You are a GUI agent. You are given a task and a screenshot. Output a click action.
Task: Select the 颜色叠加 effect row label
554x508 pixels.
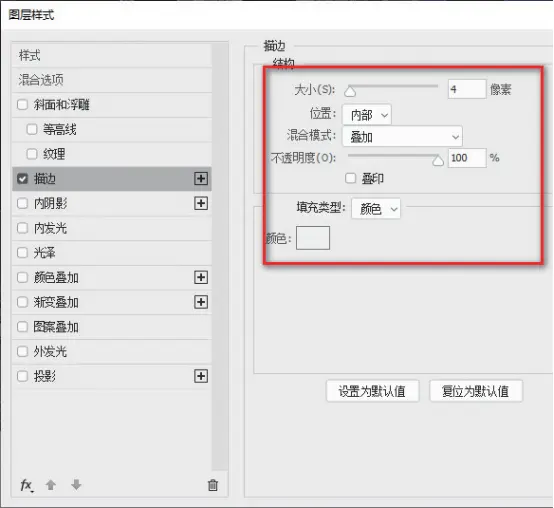click(56, 278)
